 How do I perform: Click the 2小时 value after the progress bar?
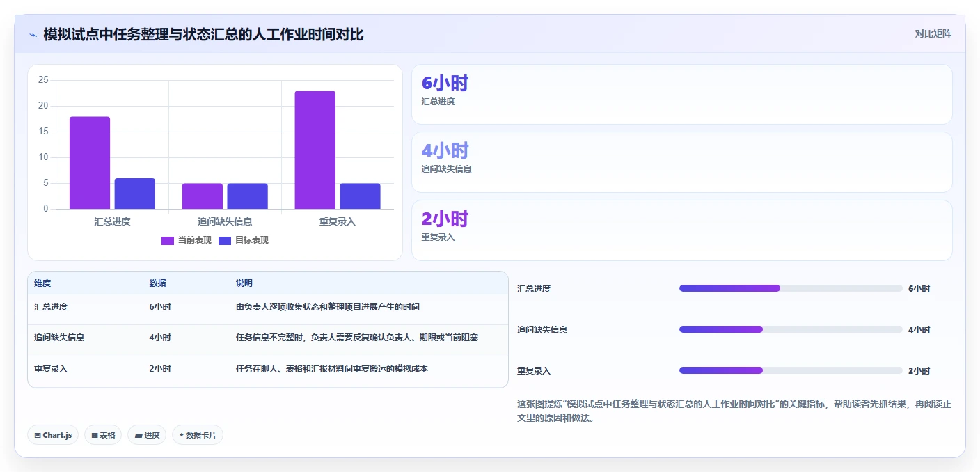tap(919, 371)
